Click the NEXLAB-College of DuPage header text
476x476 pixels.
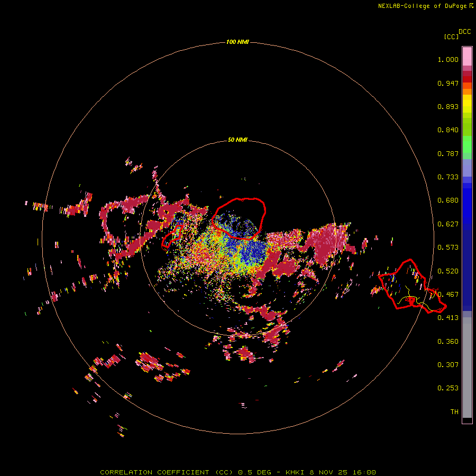click(422, 6)
